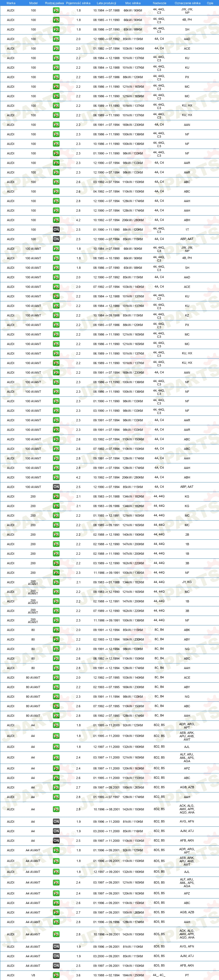Click petrol icon in A4 1.8 AJL row
This screenshot has height=980, width=219.
click(x=56, y=747)
